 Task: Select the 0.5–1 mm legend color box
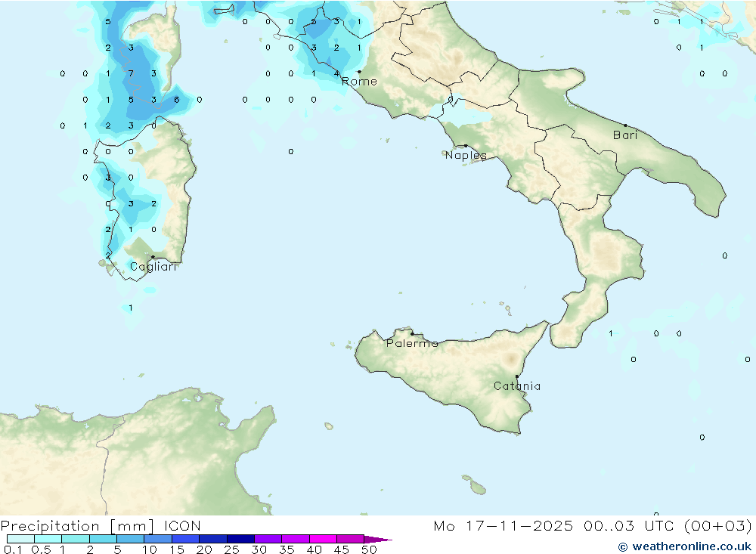[48, 539]
